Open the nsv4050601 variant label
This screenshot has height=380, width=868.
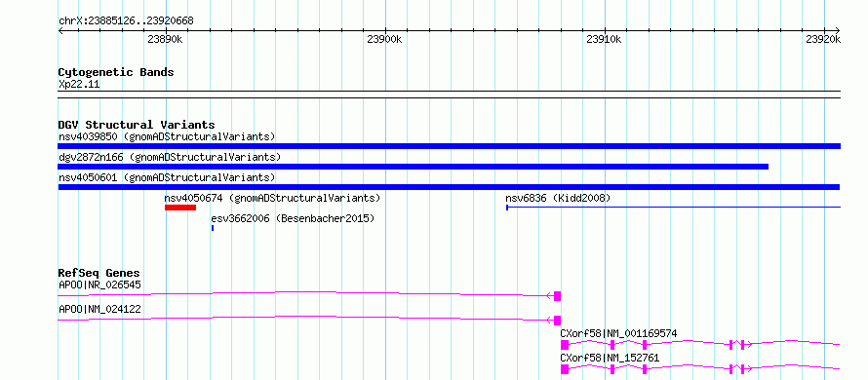pos(167,178)
